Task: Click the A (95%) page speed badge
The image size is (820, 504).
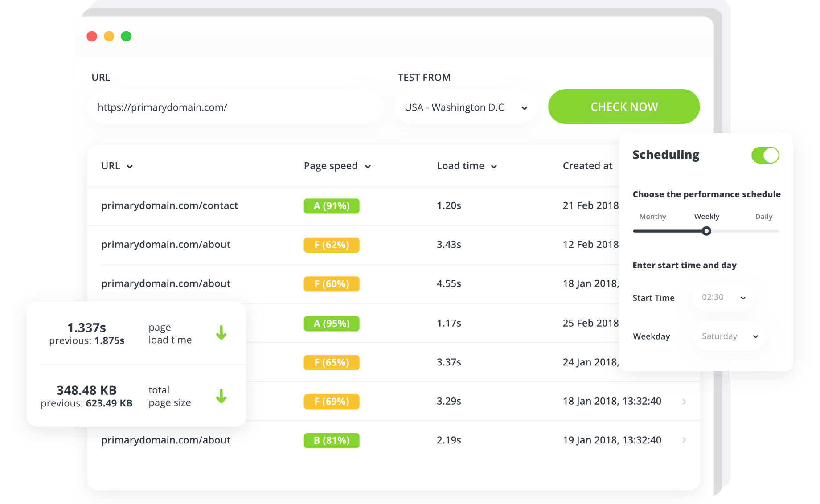Action: [x=331, y=324]
